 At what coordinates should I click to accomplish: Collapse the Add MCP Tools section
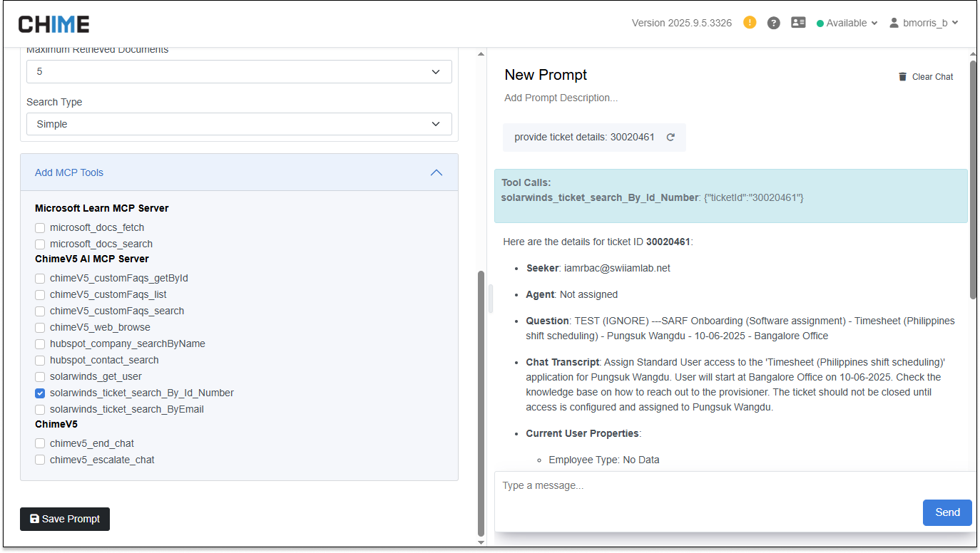coord(239,172)
